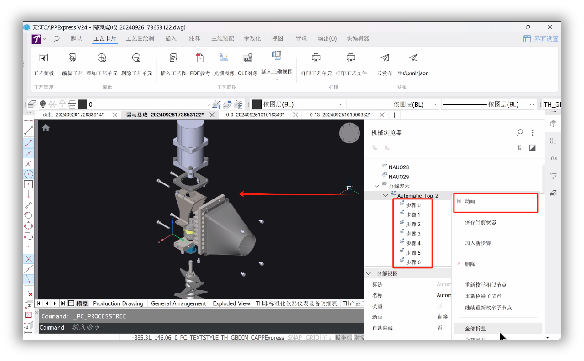Image resolution: width=584 pixels, height=361 pixels.
Task: Open the three-dot more options in right panel
Action: tap(533, 133)
